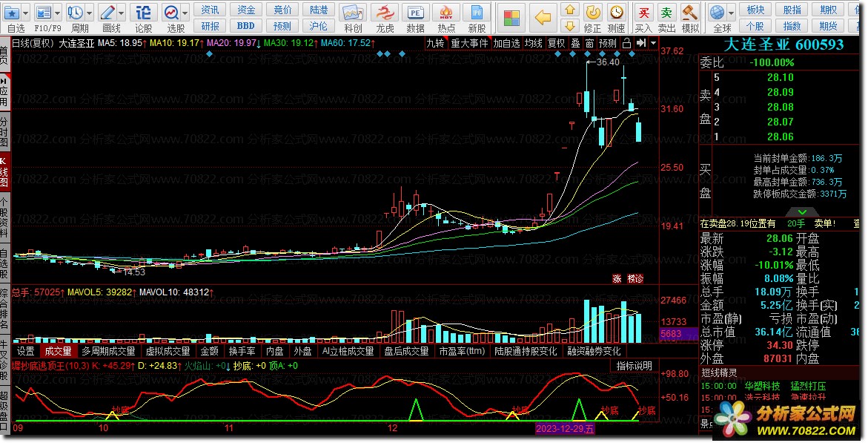
Task: Click the 36.40 high price marker
Action: 608,62
